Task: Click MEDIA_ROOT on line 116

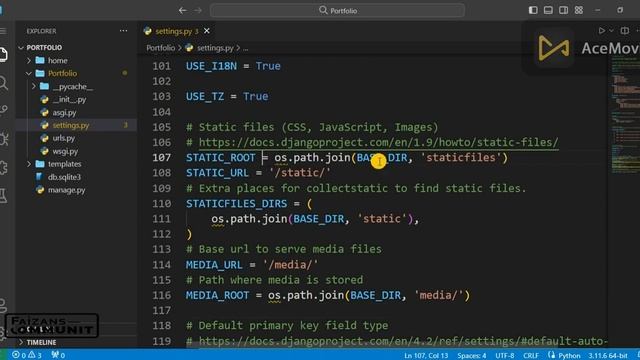Action: 217,296
